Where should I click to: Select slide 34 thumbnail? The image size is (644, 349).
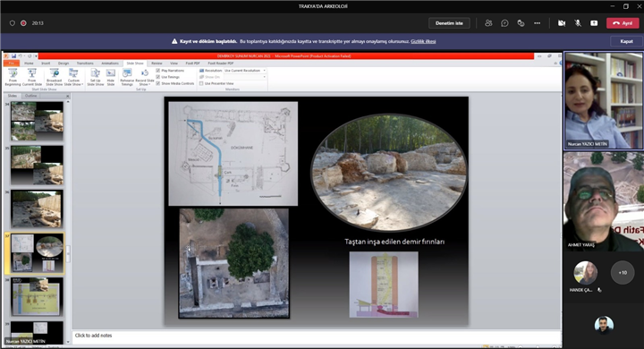[37, 122]
